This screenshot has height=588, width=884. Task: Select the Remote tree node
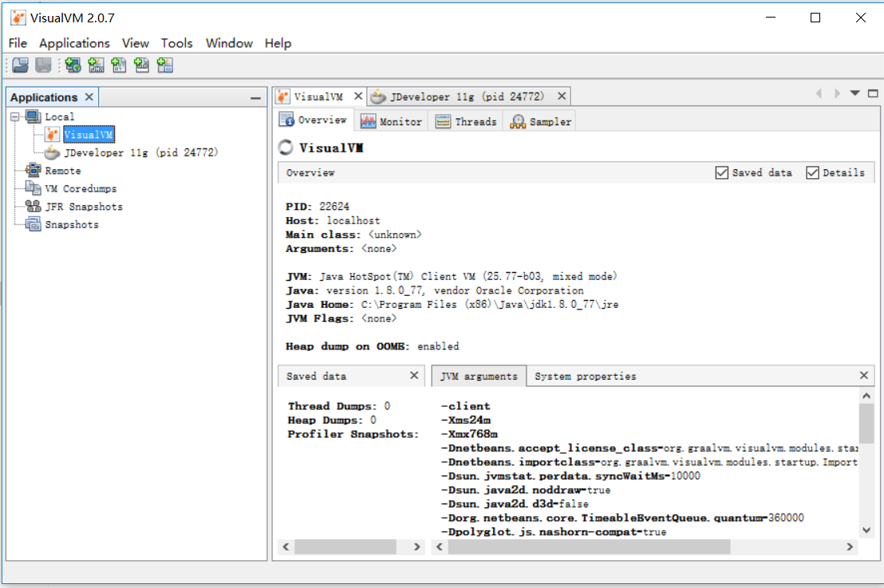(x=63, y=170)
